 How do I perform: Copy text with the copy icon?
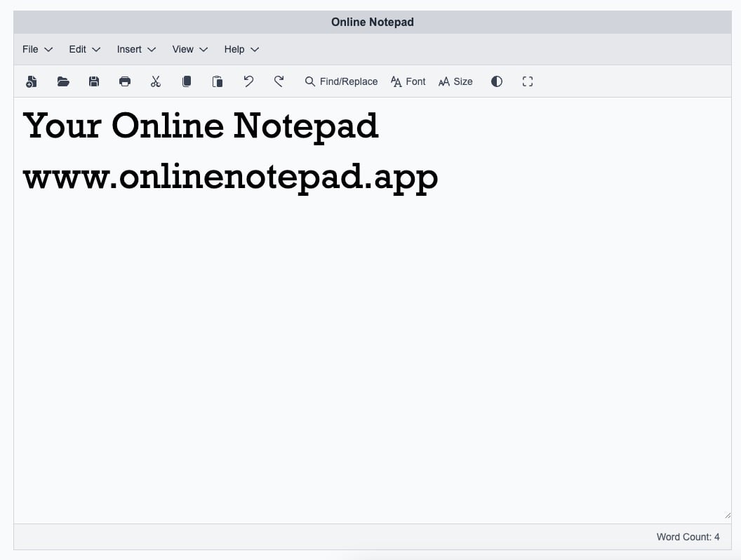(x=187, y=81)
